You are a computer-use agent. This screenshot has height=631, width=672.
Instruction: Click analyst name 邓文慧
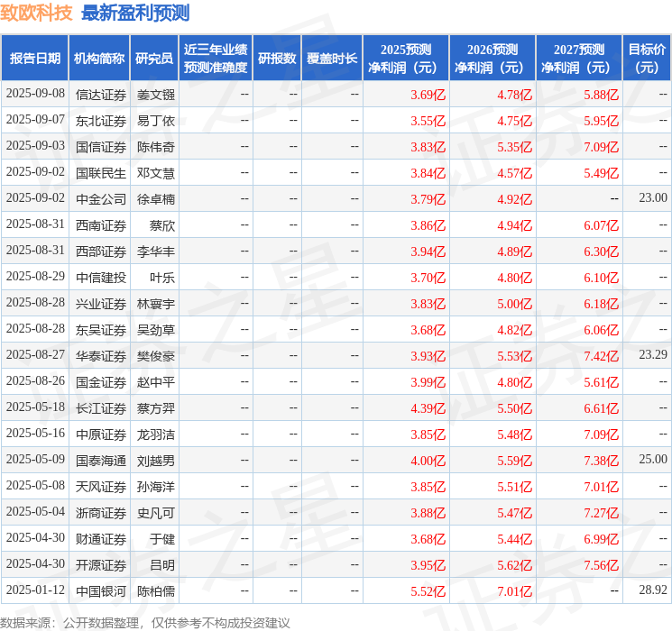click(156, 173)
